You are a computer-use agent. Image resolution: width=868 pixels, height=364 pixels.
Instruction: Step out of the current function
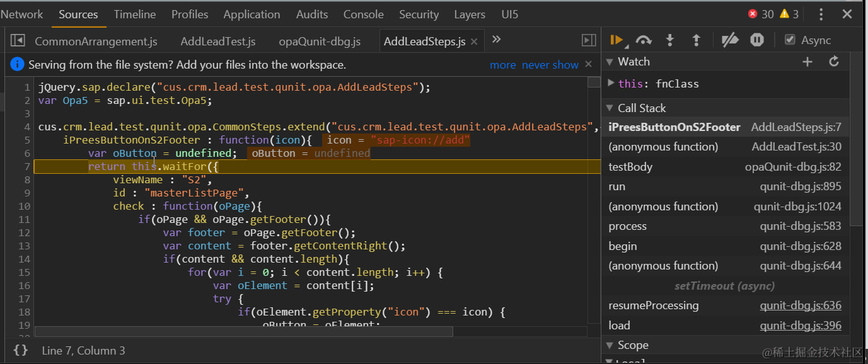pos(697,40)
